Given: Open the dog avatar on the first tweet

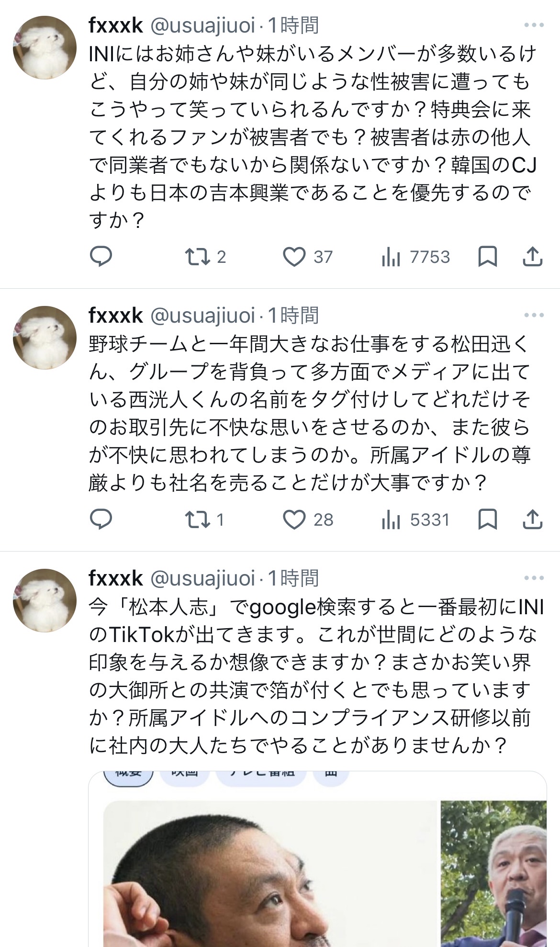Looking at the screenshot, I should (45, 47).
